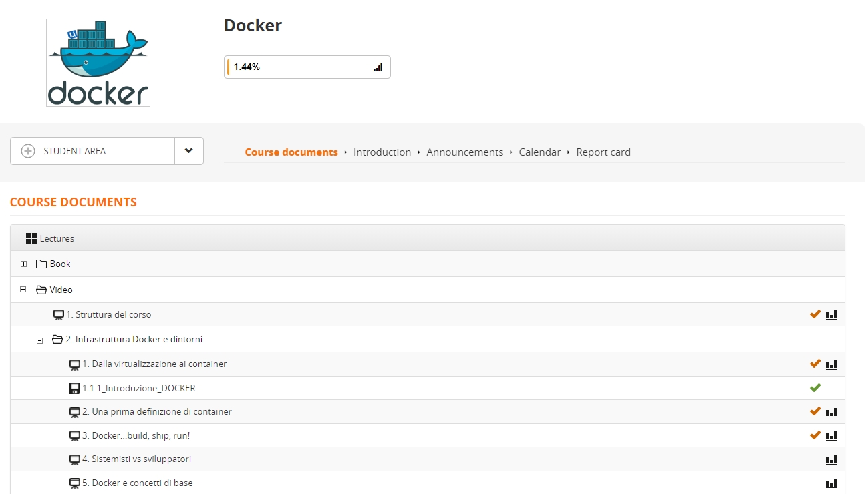This screenshot has height=494, width=868.
Task: Click the signal bars icon in progress box
Action: pyautogui.click(x=378, y=67)
